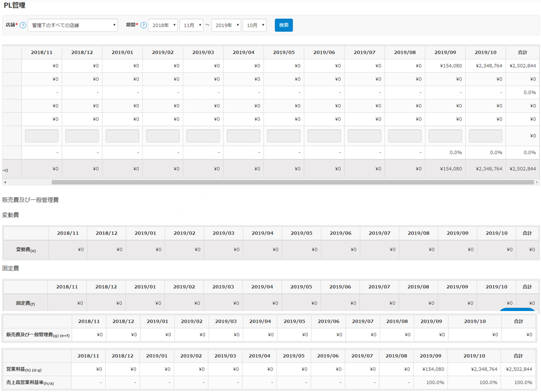Image resolution: width=541 pixels, height=392 pixels.
Task: Click the input field under 2019/01 column
Action: (122, 136)
